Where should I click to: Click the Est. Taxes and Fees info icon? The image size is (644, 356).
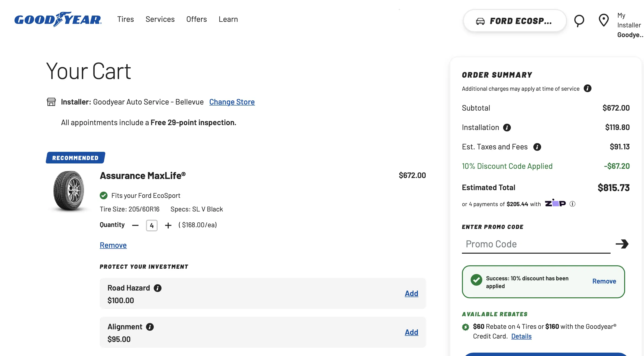(x=537, y=147)
